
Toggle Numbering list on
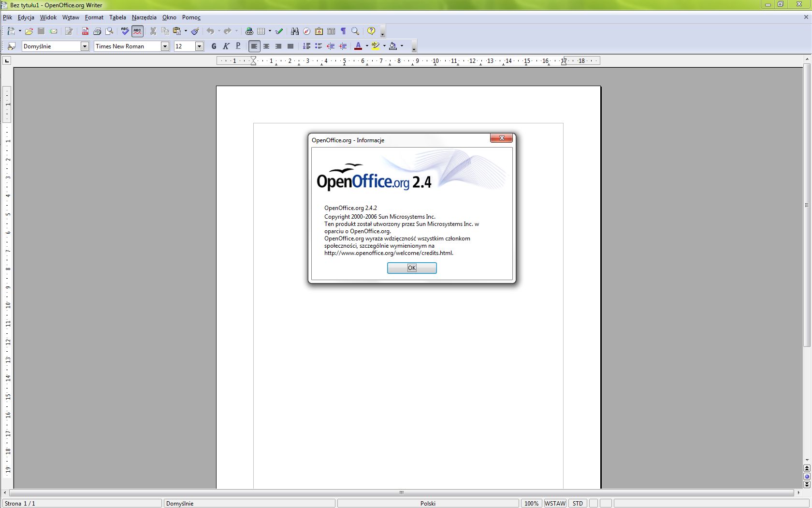tap(306, 46)
